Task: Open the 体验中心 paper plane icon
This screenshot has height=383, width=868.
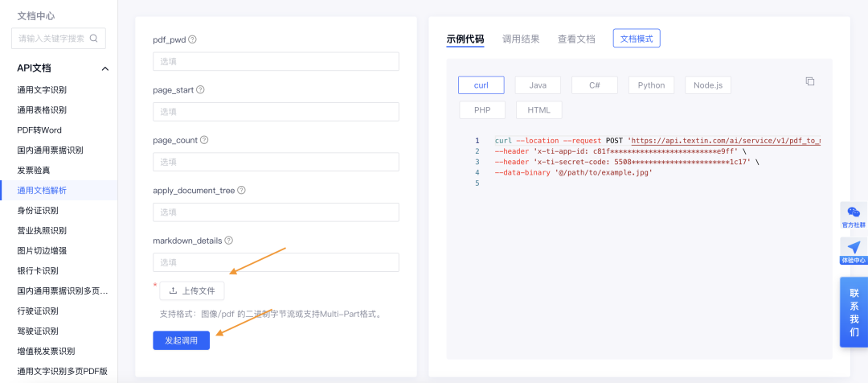Action: (x=854, y=248)
